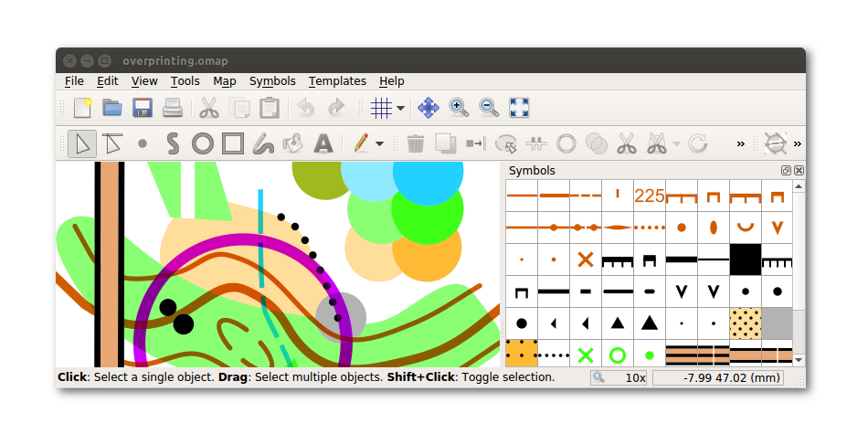Zoom out of the map
Viewport: 868px width, 434px height.
click(489, 108)
